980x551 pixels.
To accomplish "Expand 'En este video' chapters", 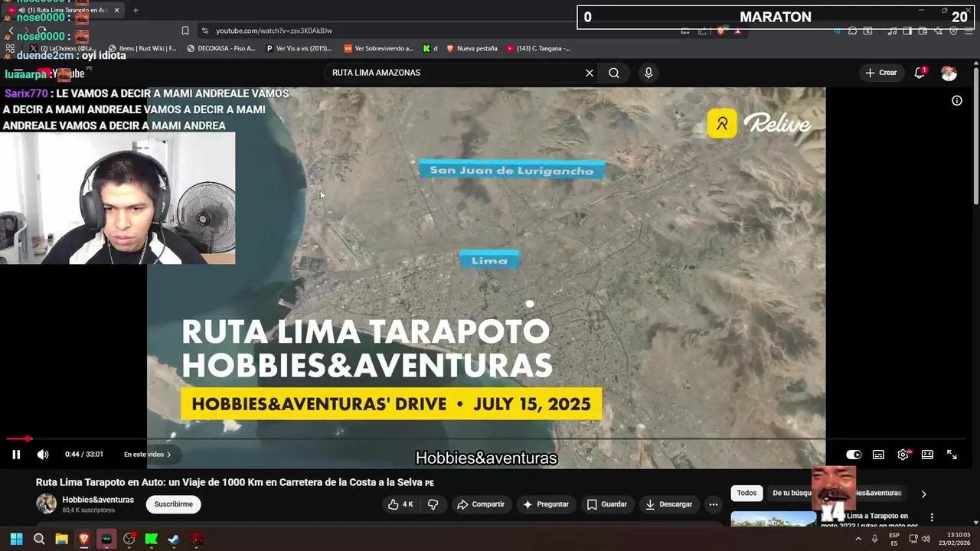I will pyautogui.click(x=148, y=455).
